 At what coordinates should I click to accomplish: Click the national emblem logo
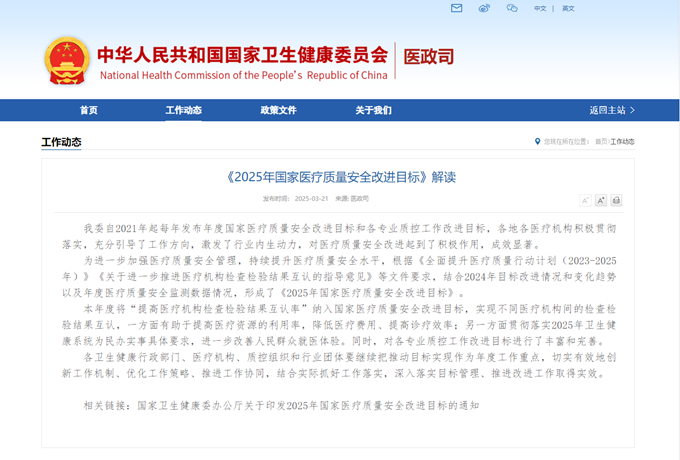coord(67,60)
